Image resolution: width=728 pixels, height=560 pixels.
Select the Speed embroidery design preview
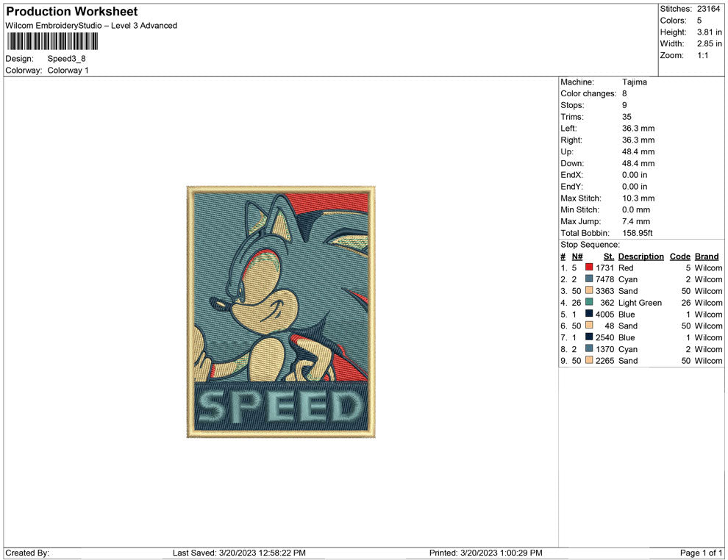[x=281, y=313]
